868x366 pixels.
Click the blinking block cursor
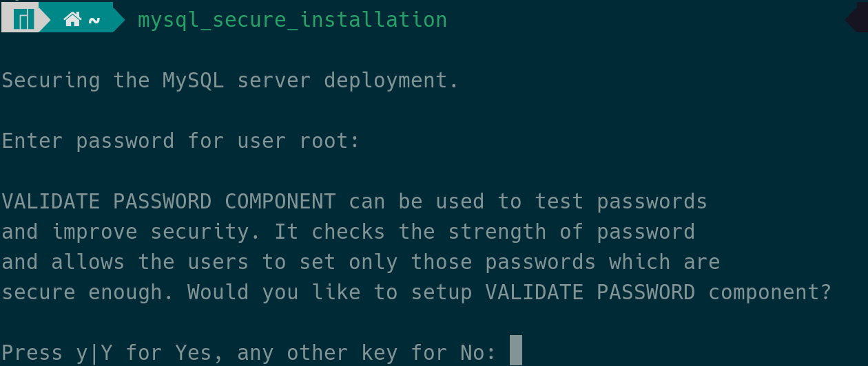coord(516,350)
